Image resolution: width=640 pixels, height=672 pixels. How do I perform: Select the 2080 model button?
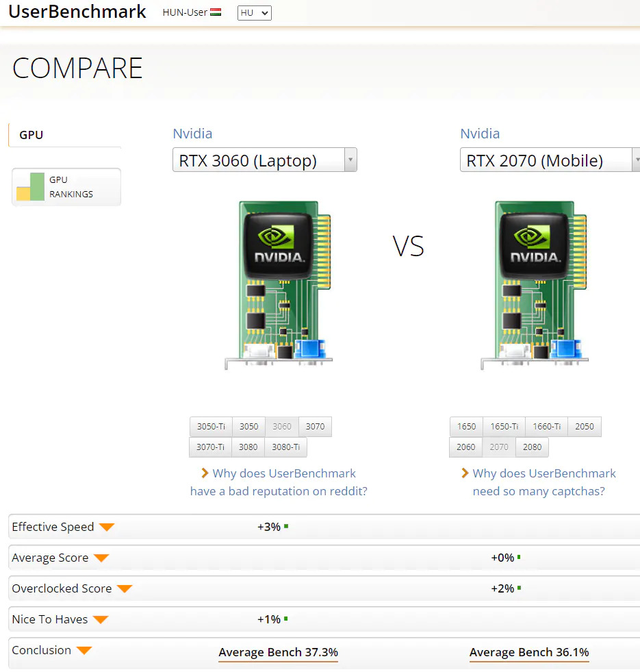[533, 447]
